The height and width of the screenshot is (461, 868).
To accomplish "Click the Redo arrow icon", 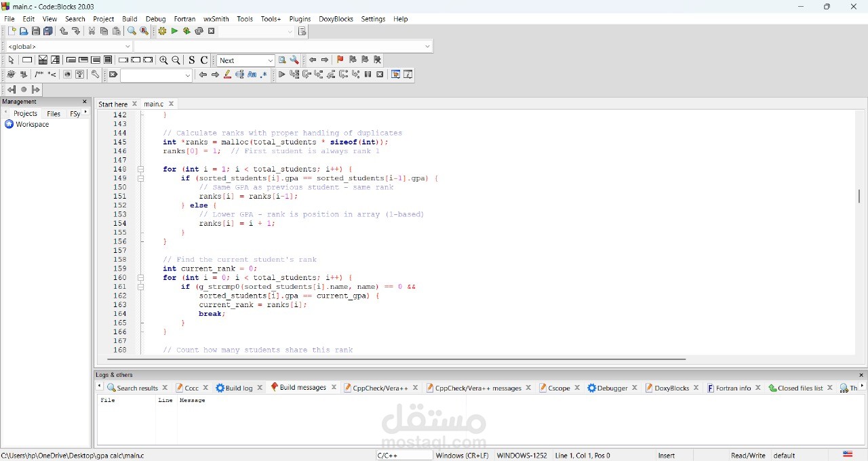I will point(76,31).
